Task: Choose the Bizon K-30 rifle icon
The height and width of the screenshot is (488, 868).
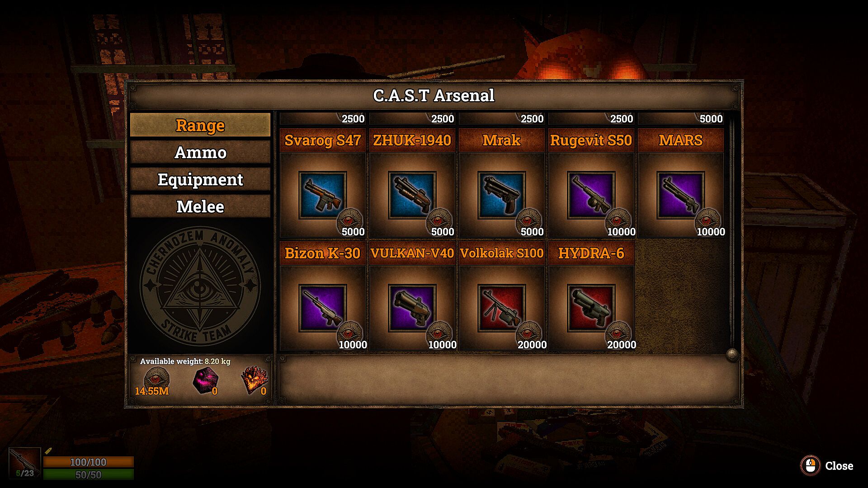Action: pyautogui.click(x=322, y=308)
